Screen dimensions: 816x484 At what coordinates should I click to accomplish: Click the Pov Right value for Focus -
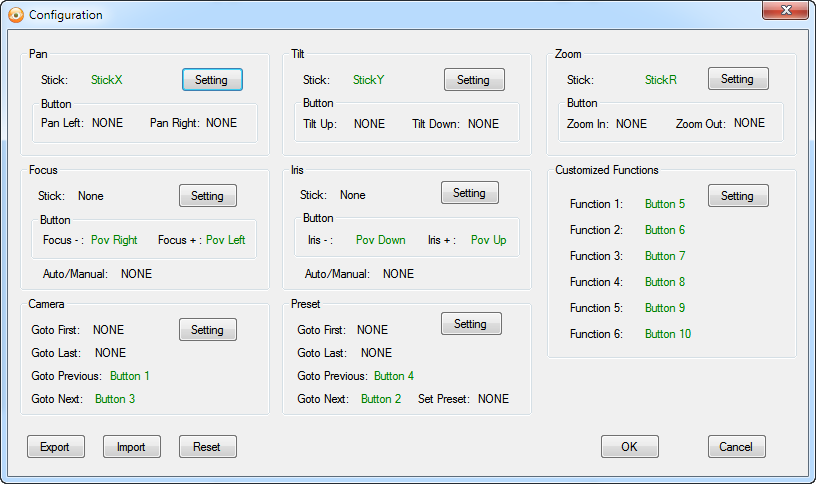pos(114,240)
